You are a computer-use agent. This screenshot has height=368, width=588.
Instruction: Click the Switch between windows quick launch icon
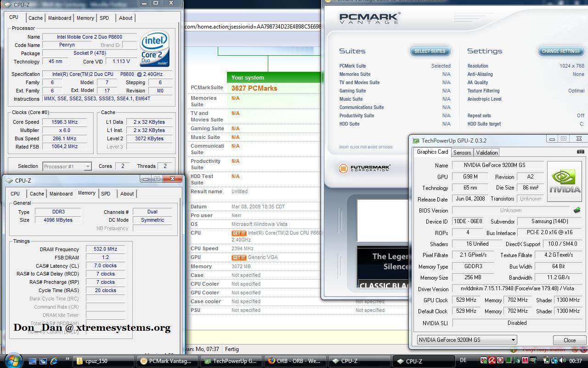coord(43,361)
